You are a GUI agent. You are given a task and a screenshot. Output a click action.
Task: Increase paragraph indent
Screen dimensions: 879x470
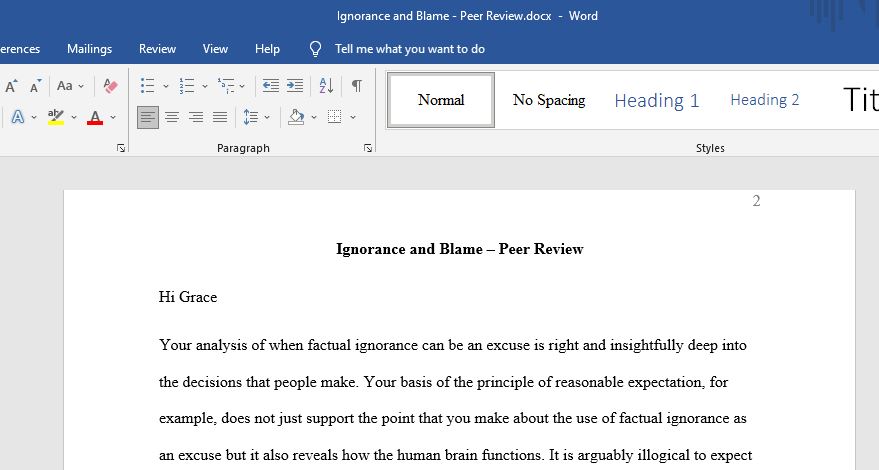[x=295, y=86]
